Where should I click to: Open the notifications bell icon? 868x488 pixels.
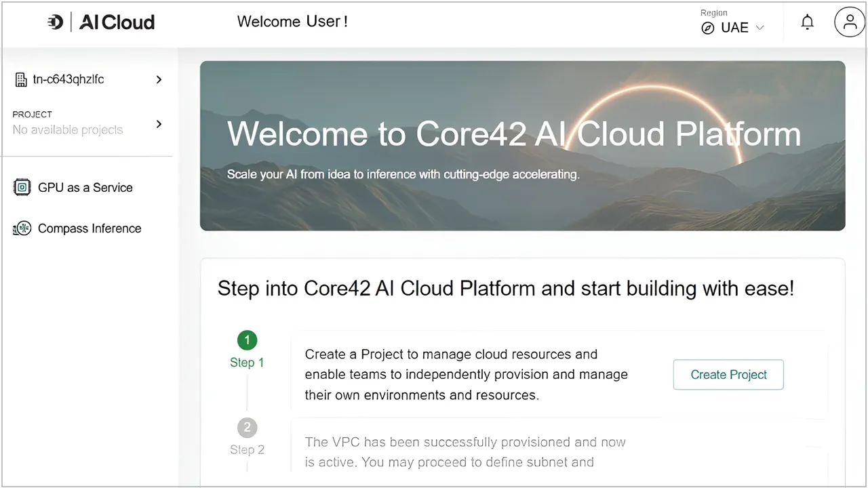(x=807, y=22)
